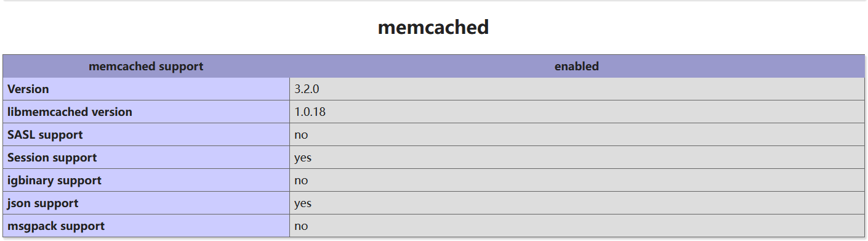Image resolution: width=868 pixels, height=241 pixels.
Task: Click empty space right of 3.2.0 value
Action: (591, 89)
